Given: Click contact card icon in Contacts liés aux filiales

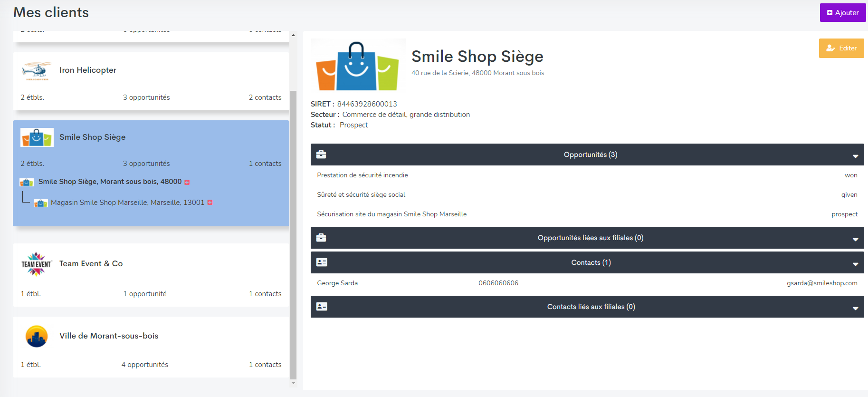Looking at the screenshot, I should pyautogui.click(x=322, y=307).
